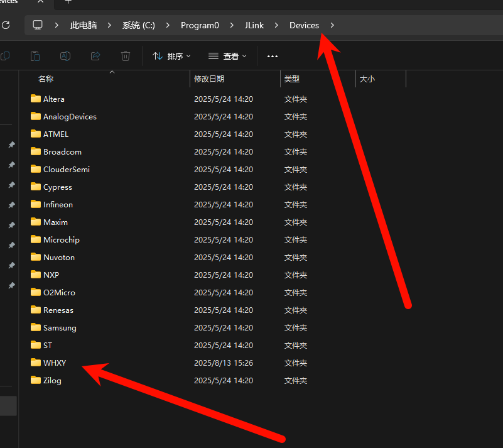Click the Renesas folder name
Viewport: 503px width, 448px height.
click(x=58, y=310)
